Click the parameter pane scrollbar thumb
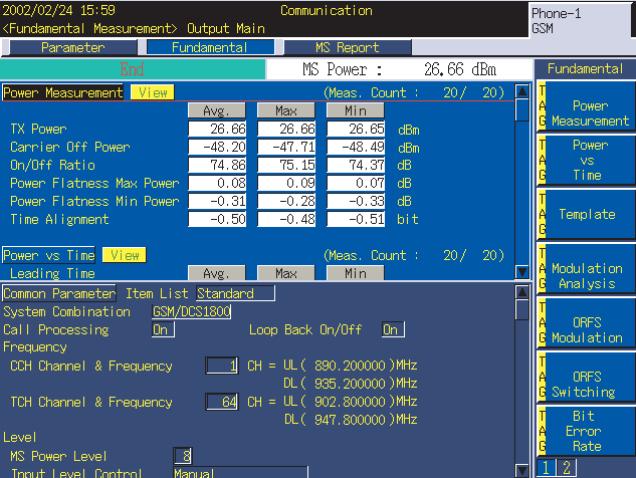 tap(522, 310)
